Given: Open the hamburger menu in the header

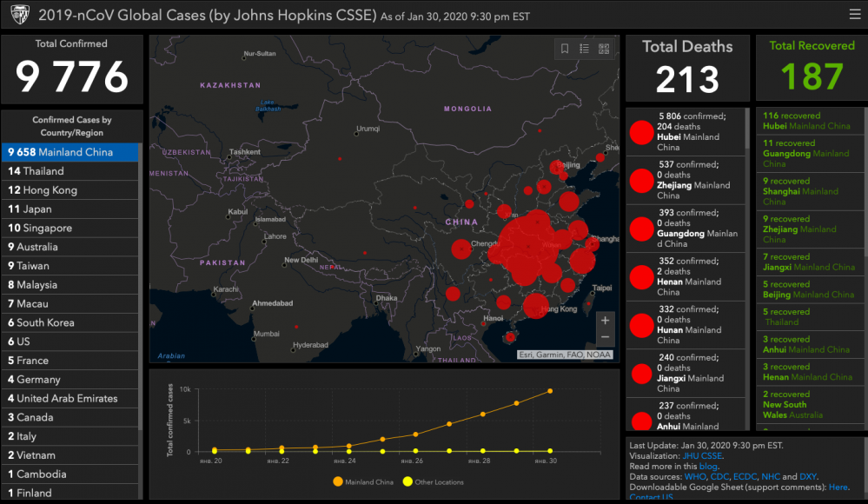Looking at the screenshot, I should [855, 15].
